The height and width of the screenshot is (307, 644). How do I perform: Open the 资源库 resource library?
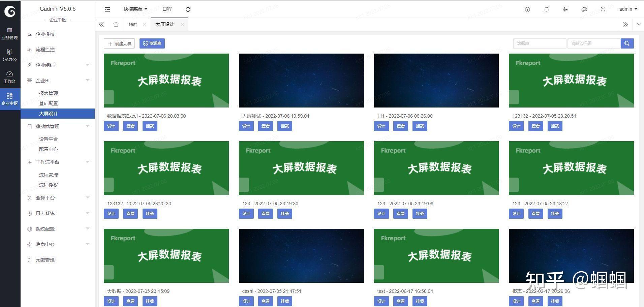pyautogui.click(x=152, y=43)
